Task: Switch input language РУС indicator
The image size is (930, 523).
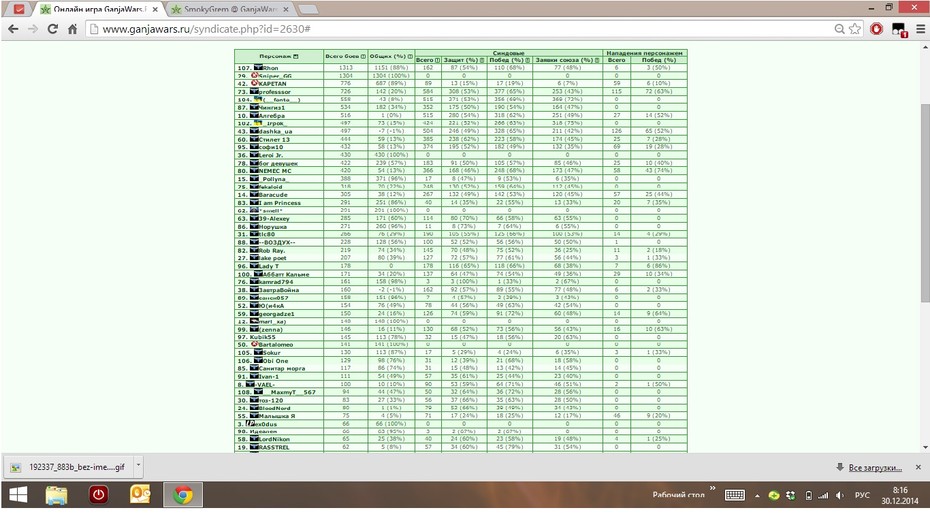Action: click(862, 495)
